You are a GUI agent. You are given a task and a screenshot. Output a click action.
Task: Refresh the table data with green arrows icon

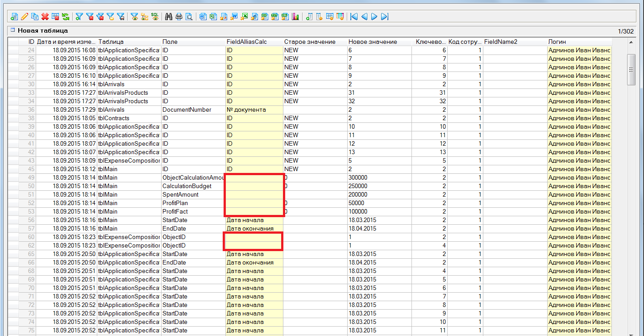pyautogui.click(x=66, y=17)
